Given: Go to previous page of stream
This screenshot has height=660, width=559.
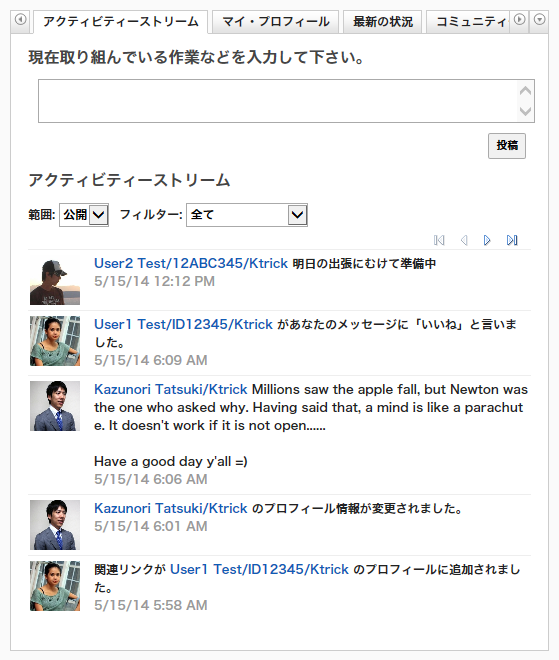Looking at the screenshot, I should coord(464,240).
